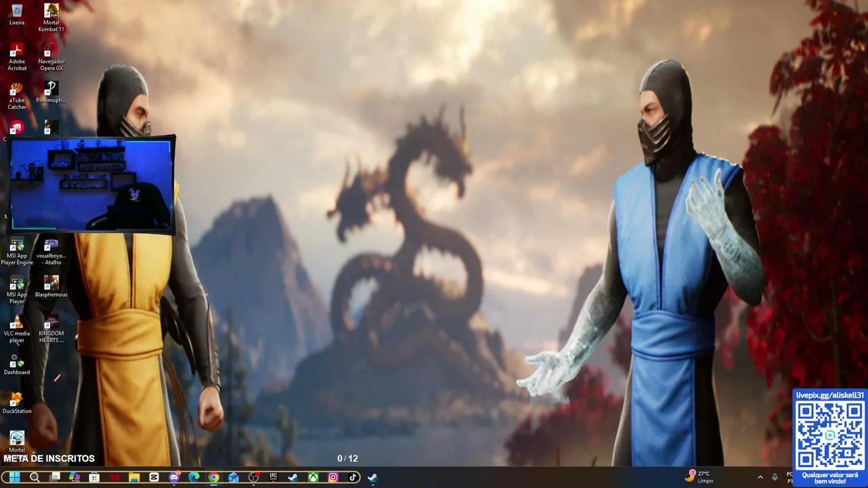Select the red fist shortcut below aTube Catcher
The image size is (868, 488).
(x=17, y=127)
